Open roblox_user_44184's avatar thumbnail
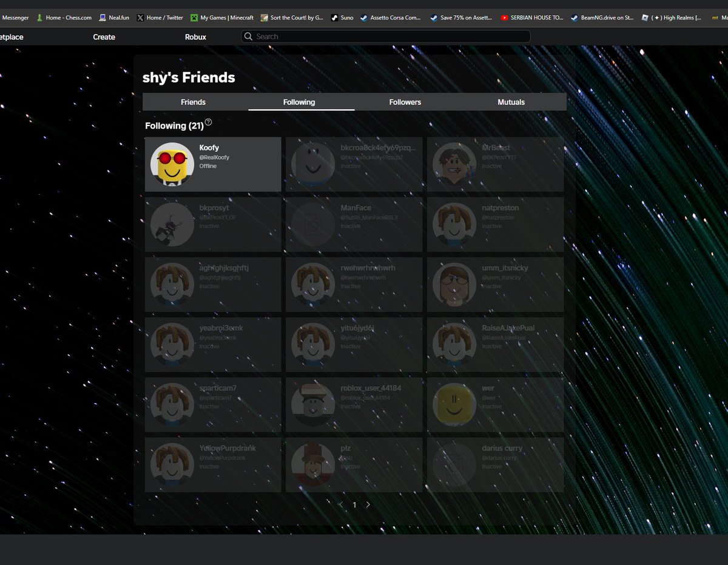 [313, 404]
